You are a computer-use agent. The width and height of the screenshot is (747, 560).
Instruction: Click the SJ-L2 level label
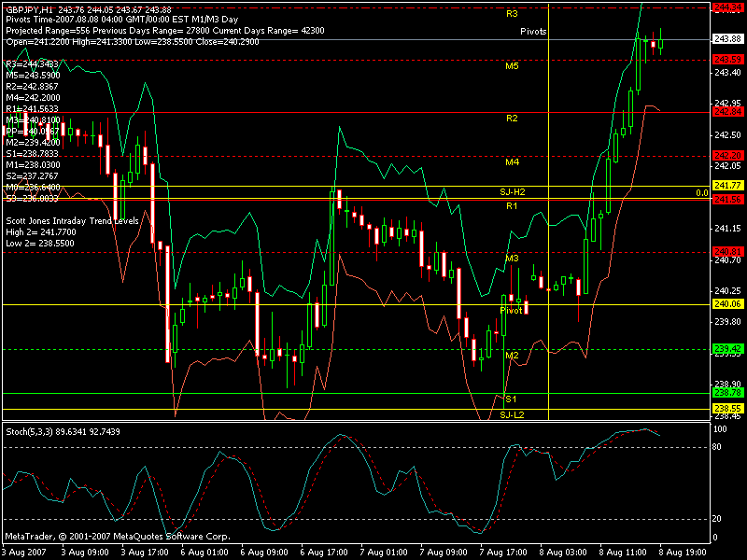coord(512,414)
